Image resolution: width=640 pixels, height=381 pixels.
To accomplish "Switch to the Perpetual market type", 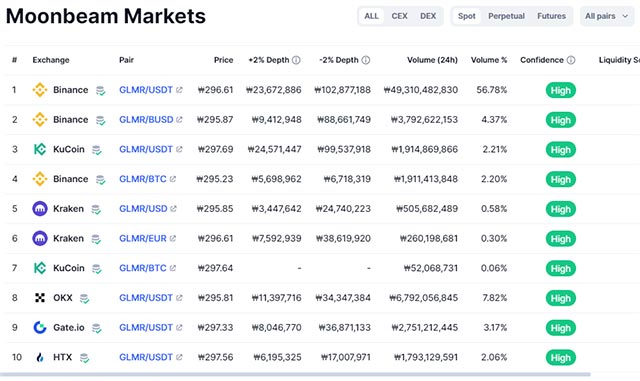I will [507, 16].
